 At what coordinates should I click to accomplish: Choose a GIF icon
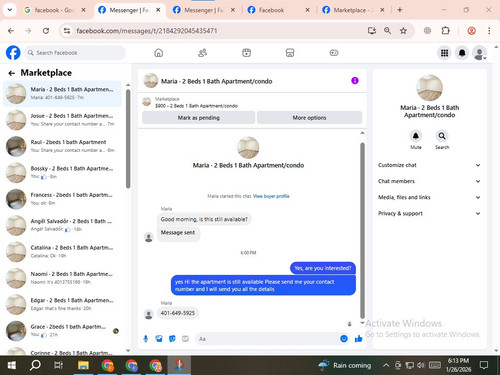(x=185, y=339)
